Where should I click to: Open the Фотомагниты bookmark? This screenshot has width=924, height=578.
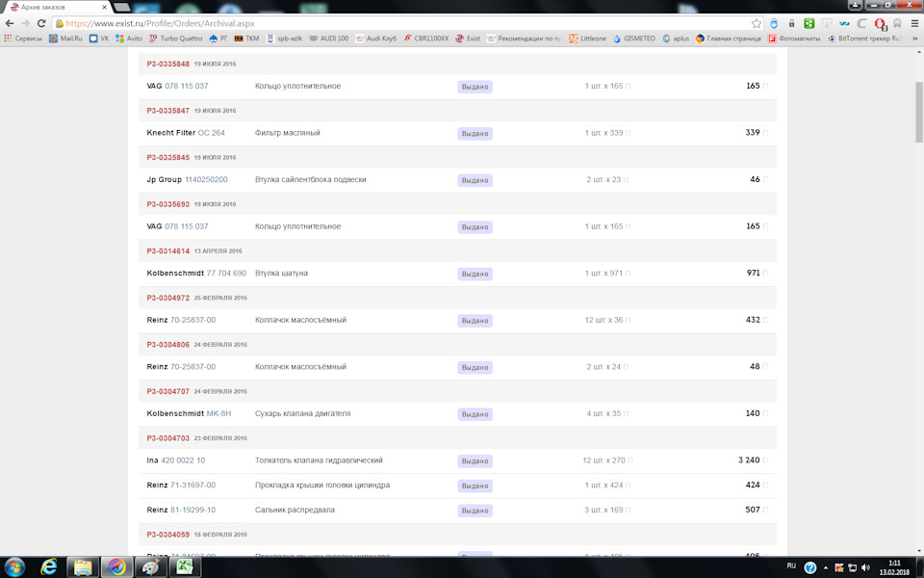[794, 39]
